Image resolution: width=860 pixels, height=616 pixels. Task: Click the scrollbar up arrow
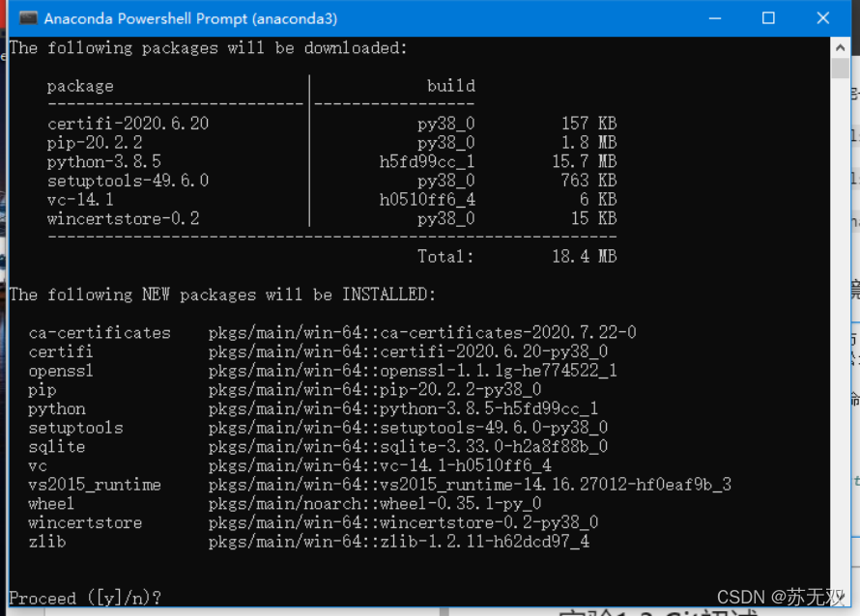[840, 47]
